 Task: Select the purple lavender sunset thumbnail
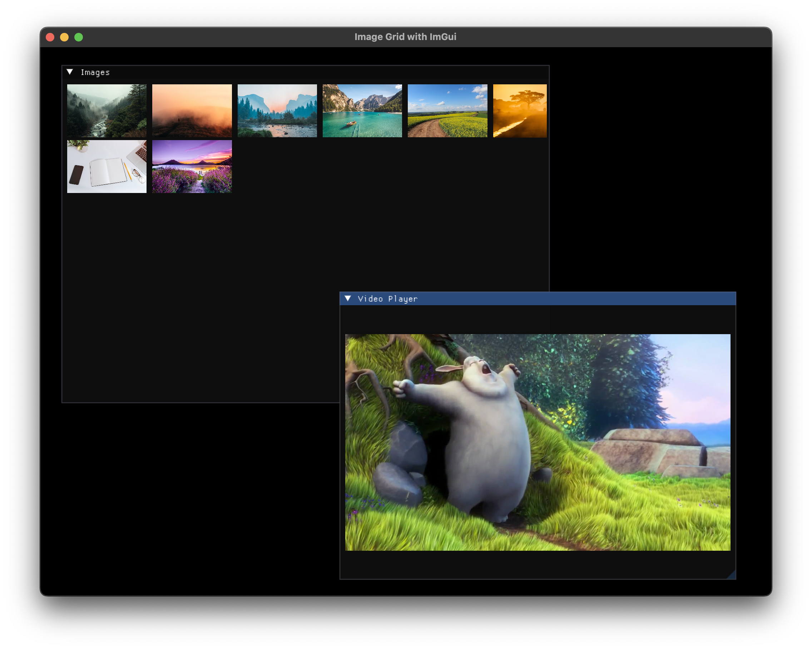[192, 167]
